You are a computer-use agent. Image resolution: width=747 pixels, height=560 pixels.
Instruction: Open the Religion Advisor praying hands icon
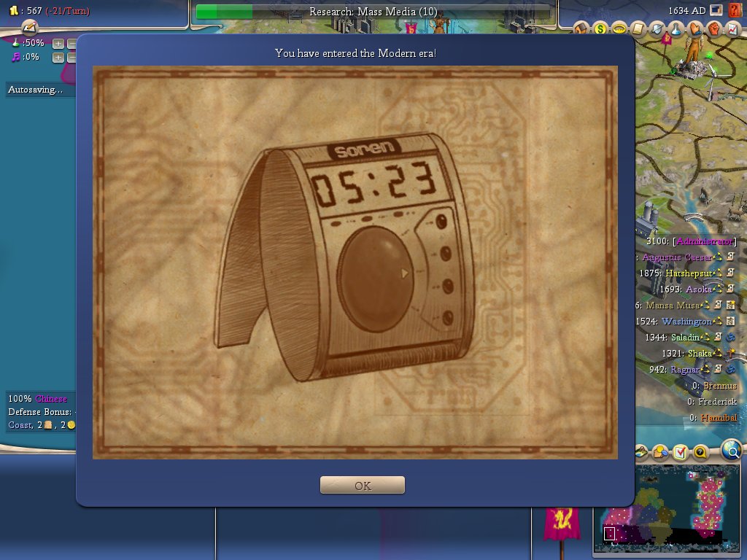click(x=695, y=29)
